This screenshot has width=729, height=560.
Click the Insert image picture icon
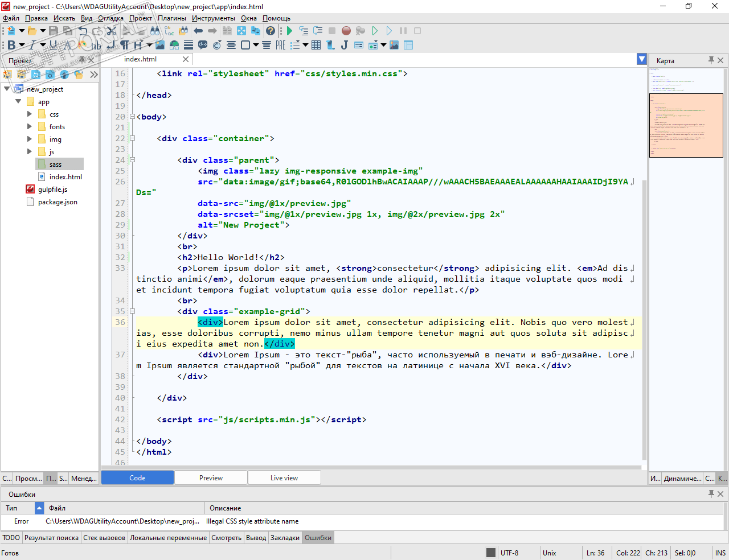tap(160, 45)
